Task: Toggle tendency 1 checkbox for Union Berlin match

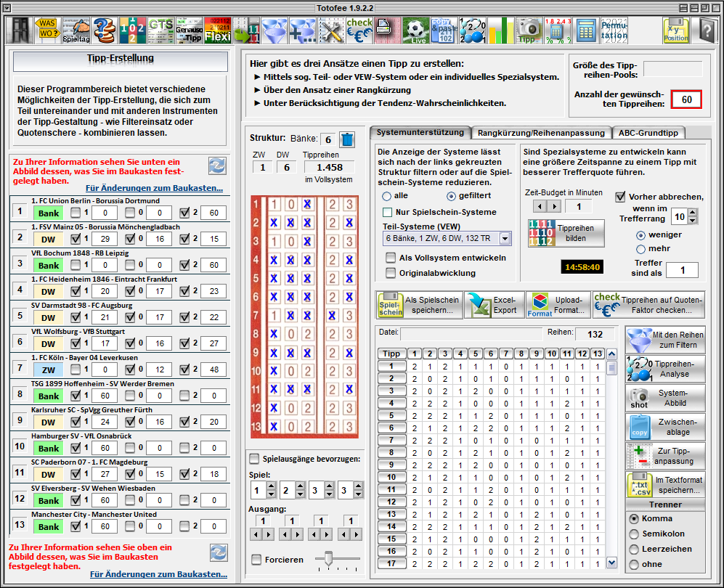Action: tap(76, 213)
